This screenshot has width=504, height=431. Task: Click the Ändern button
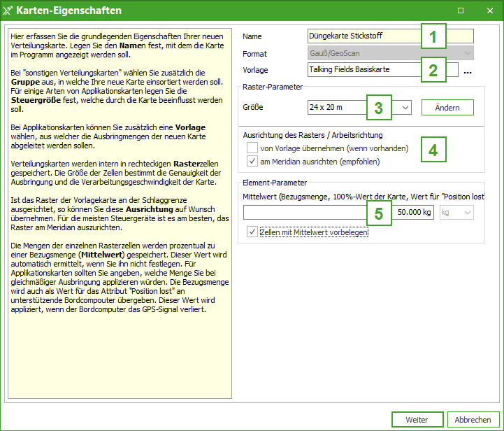click(x=447, y=107)
